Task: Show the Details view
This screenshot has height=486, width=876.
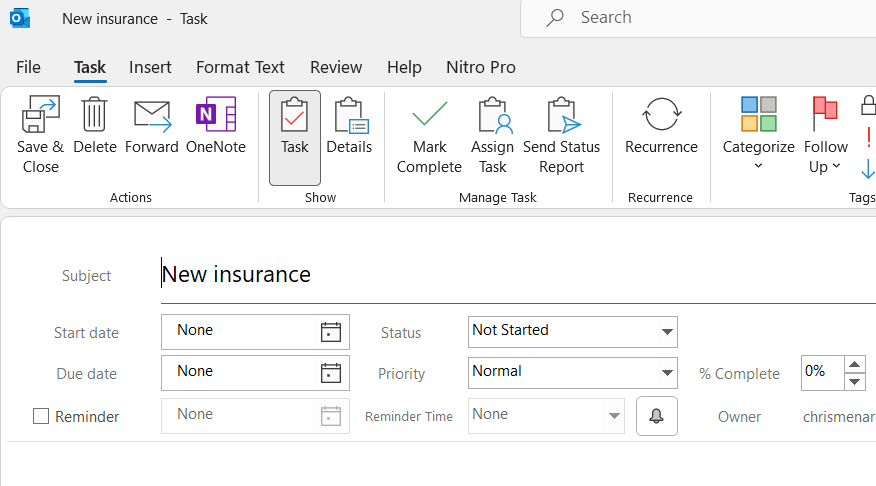Action: (349, 126)
